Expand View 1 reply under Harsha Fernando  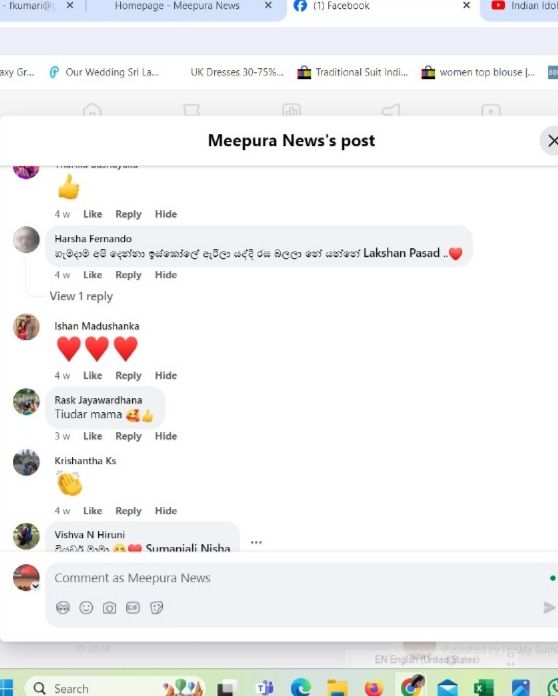(81, 296)
